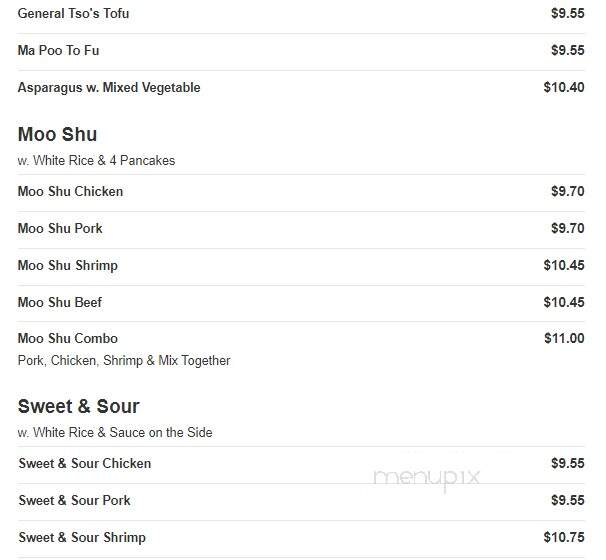
Task: Click the Moo Shu Combo ingredients description
Action: tap(124, 361)
